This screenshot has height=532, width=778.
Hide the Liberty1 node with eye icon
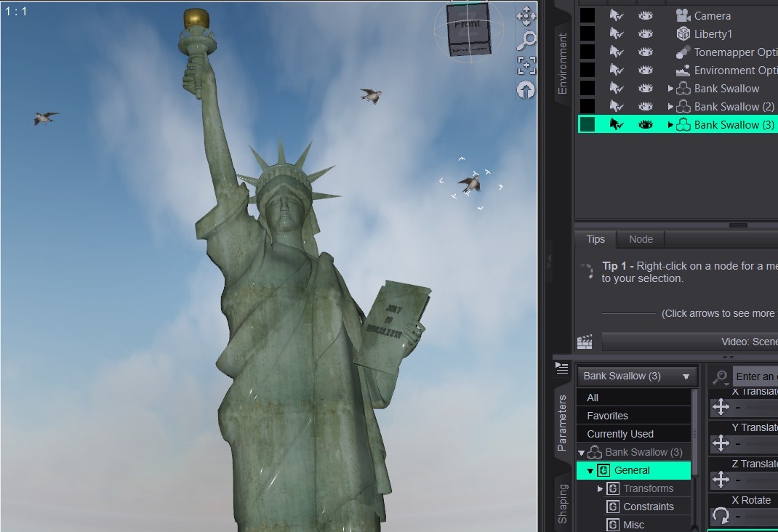coord(646,33)
